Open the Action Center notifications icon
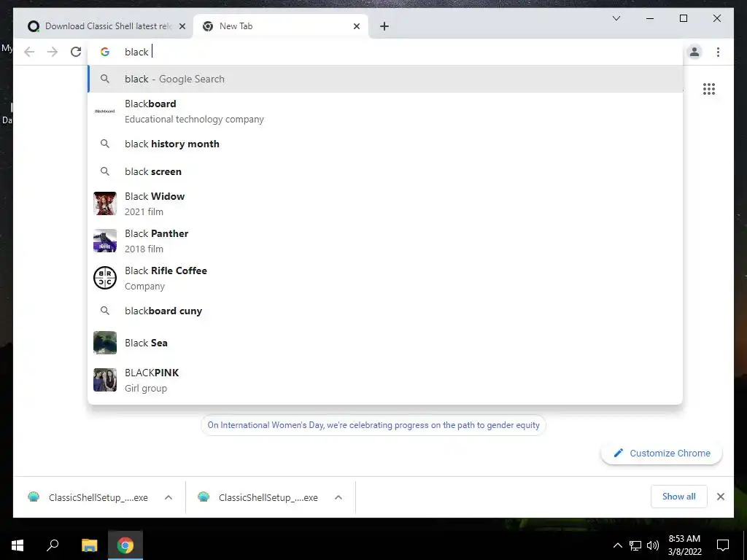 pyautogui.click(x=723, y=545)
